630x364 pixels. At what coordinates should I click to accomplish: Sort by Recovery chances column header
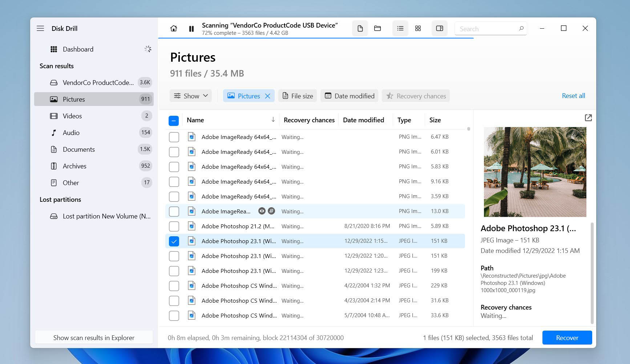pos(309,120)
